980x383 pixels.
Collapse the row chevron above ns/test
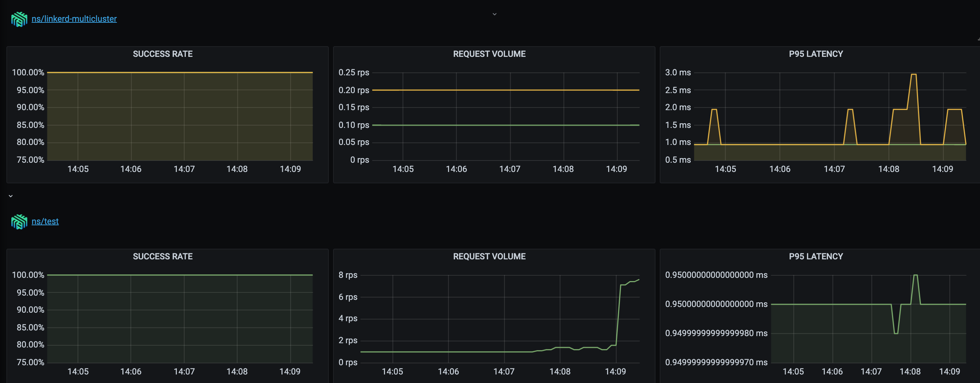[x=11, y=196]
